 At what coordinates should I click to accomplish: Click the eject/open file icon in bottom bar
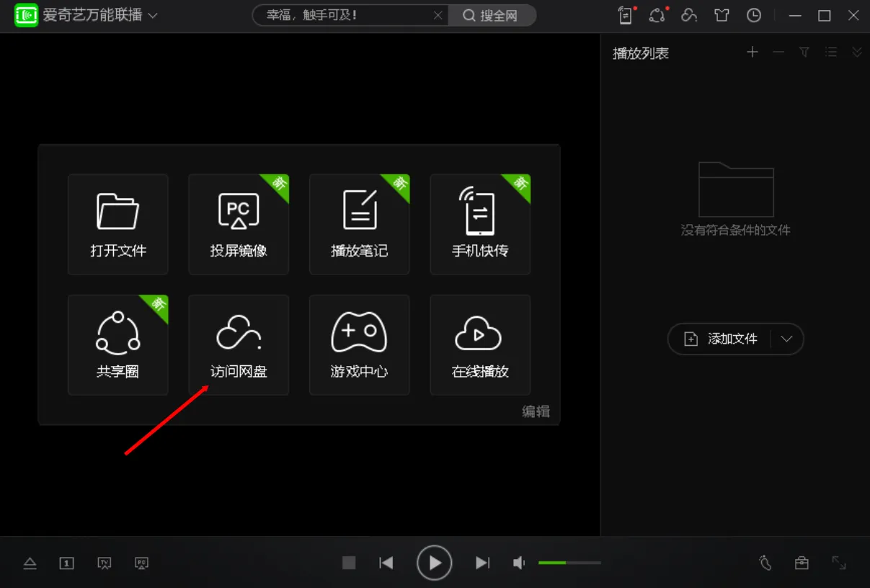pos(30,563)
